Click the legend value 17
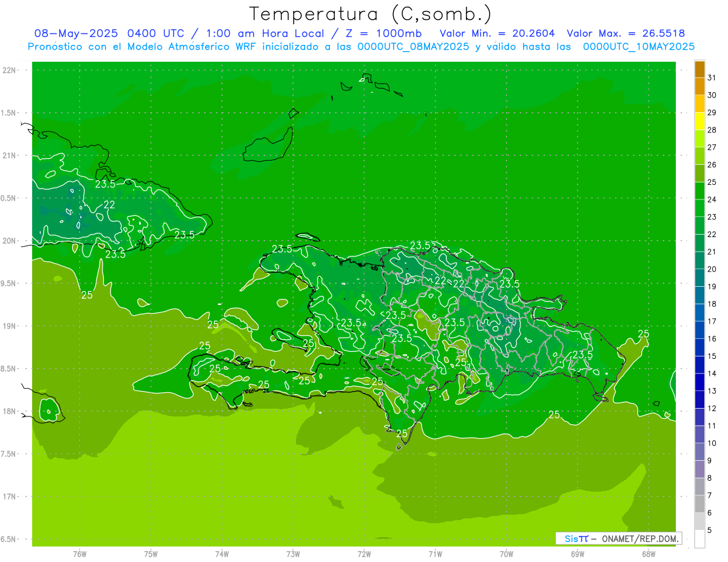728x562 pixels. point(712,321)
